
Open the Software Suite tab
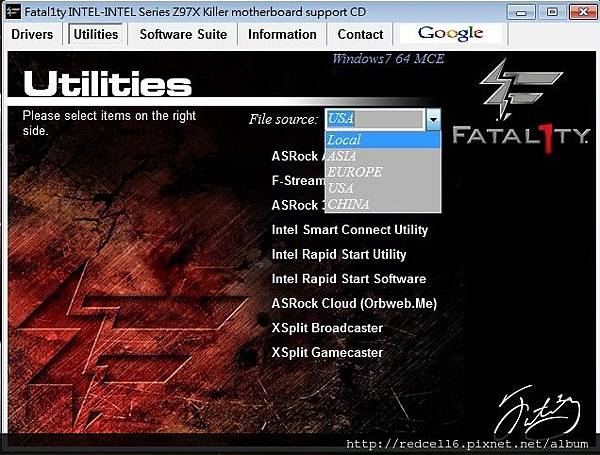point(183,34)
